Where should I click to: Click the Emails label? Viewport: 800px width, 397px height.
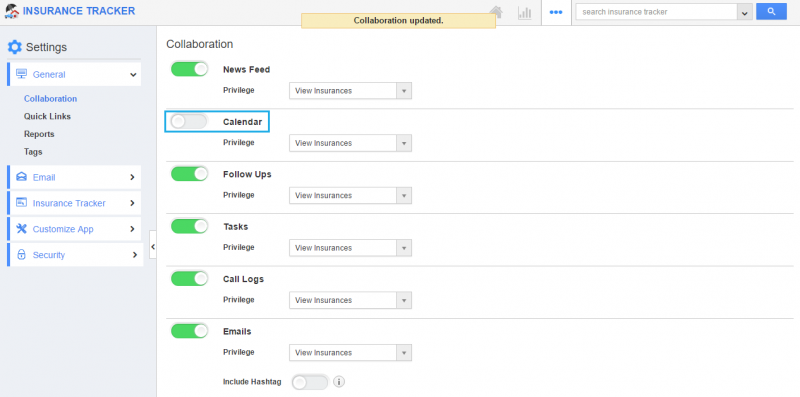point(237,331)
